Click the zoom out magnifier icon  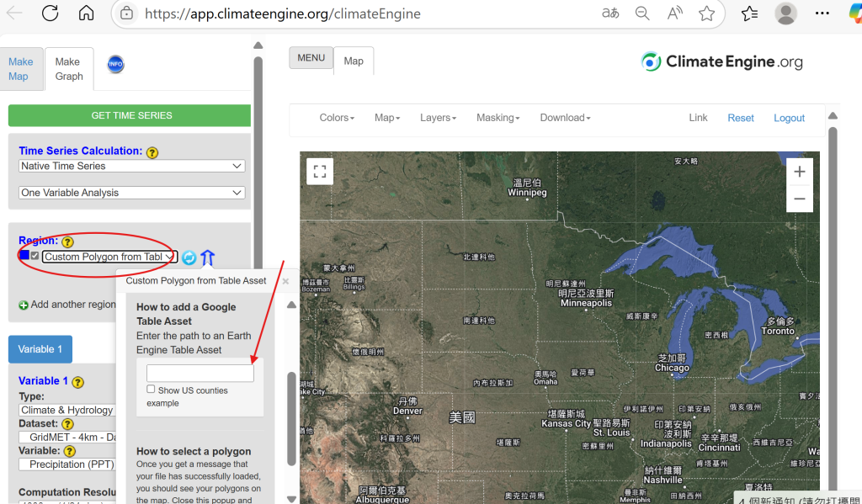point(642,13)
